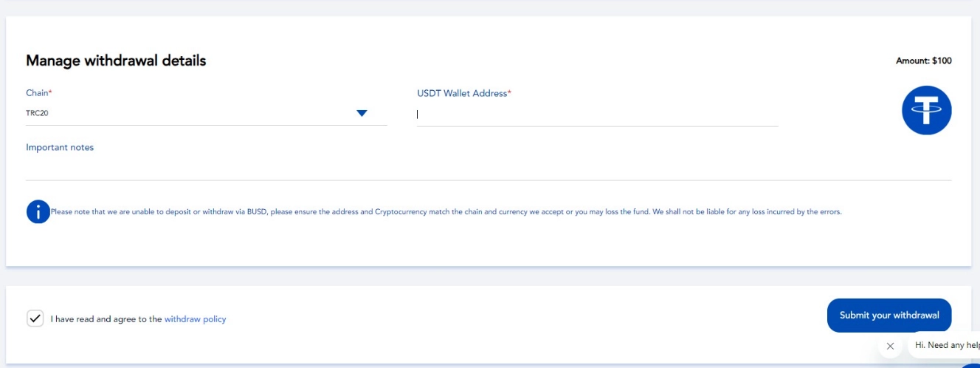Click the Chain field label
Viewport: 980px width, 368px height.
37,93
